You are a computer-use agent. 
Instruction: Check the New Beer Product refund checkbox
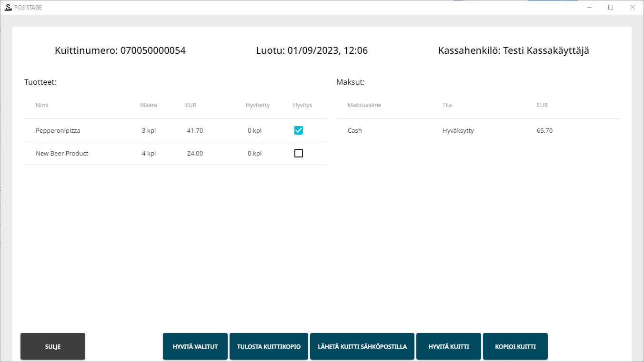pos(299,153)
